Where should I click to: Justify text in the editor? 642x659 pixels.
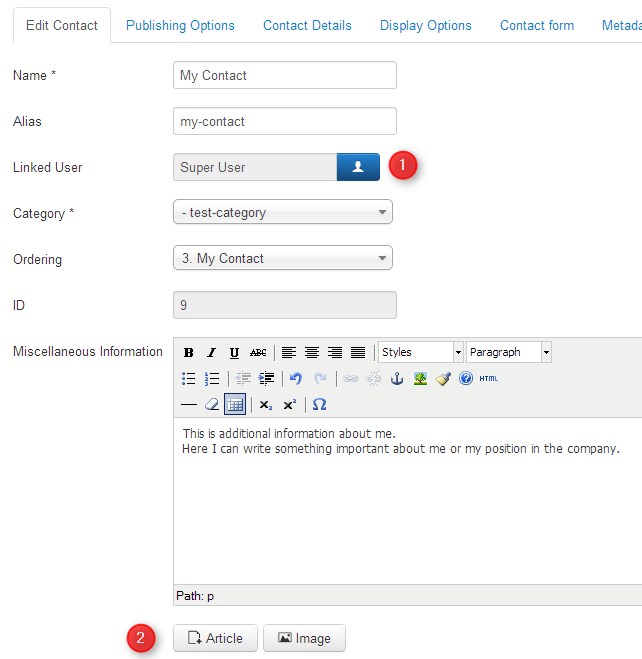[358, 352]
